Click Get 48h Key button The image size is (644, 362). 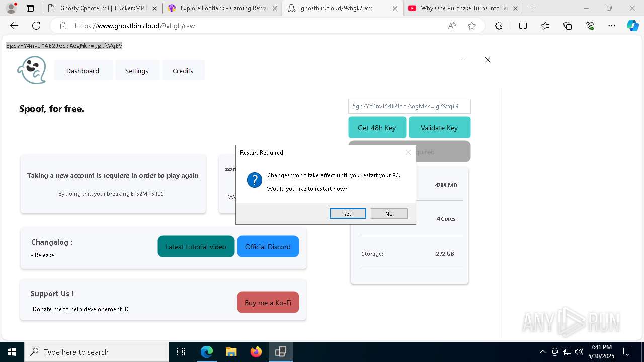377,128
